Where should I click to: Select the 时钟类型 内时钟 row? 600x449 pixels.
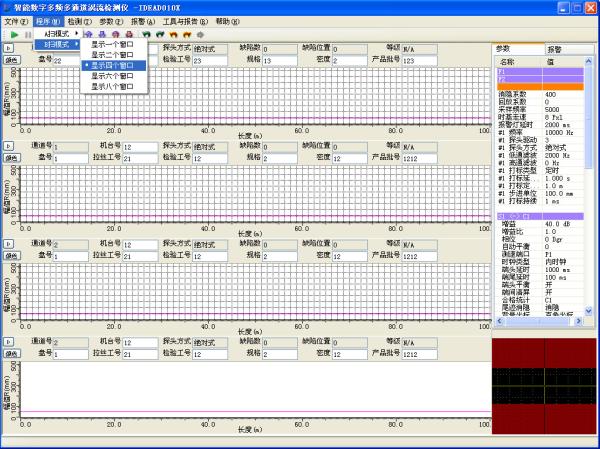coord(540,262)
